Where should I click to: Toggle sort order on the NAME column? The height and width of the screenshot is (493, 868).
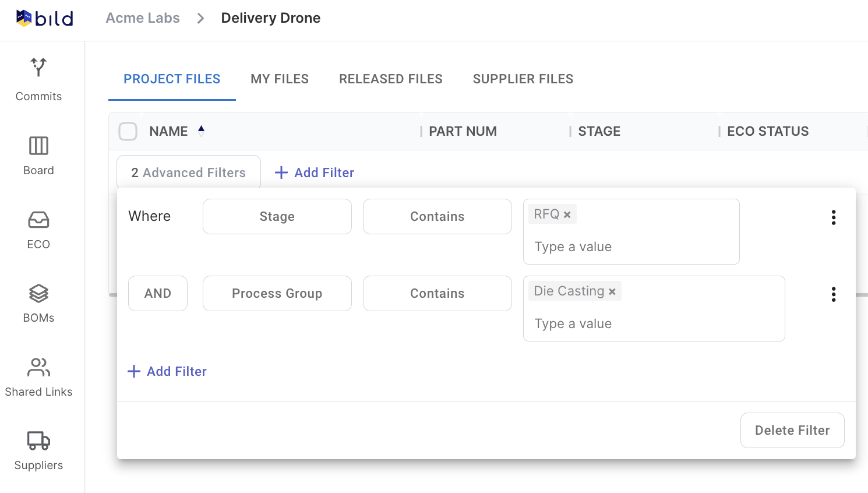pyautogui.click(x=201, y=131)
